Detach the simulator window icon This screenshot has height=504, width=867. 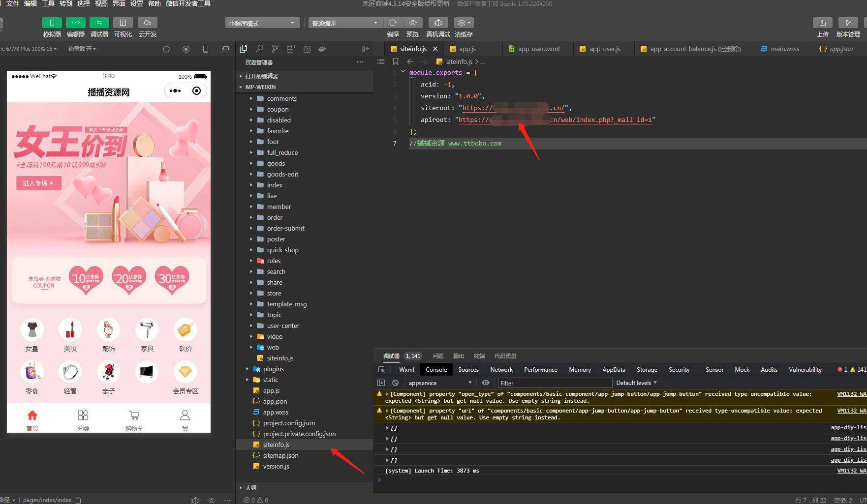point(225,49)
